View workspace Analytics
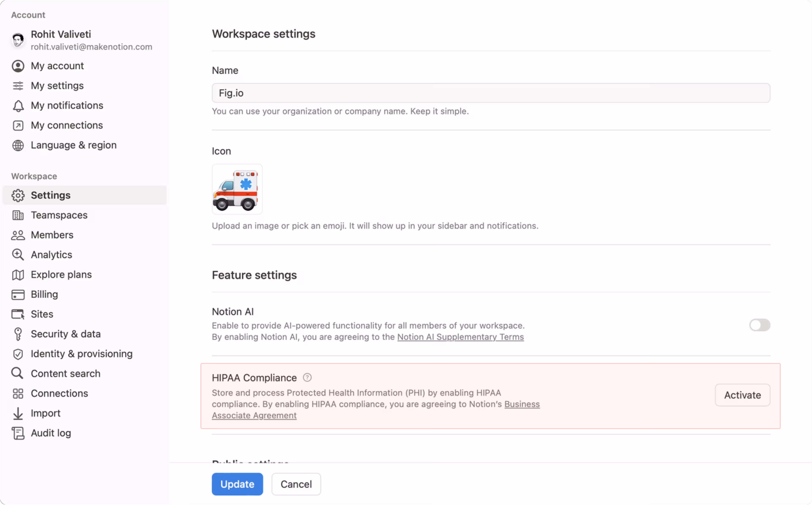This screenshot has width=812, height=505. click(51, 255)
